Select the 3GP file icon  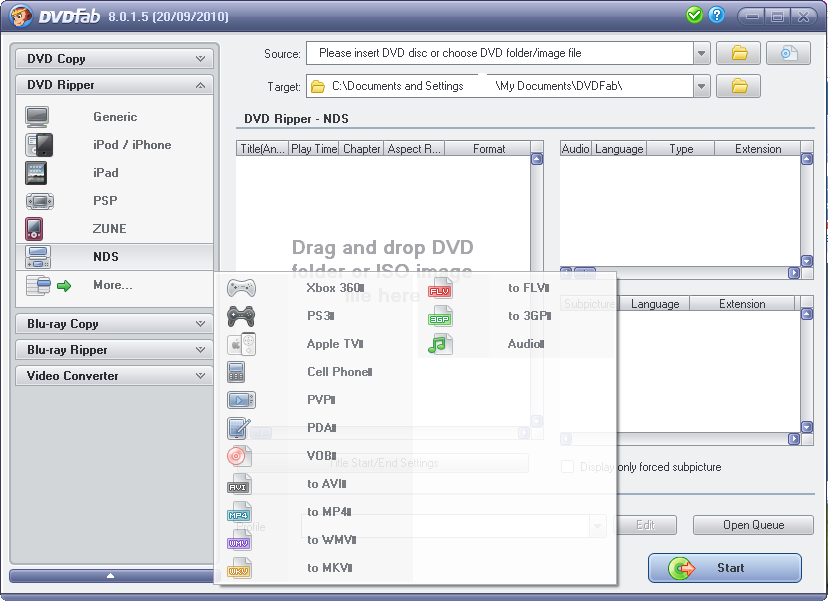pos(440,316)
